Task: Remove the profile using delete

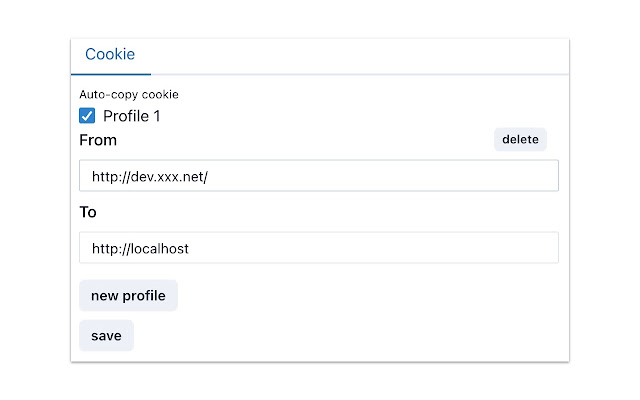Action: 520,140
